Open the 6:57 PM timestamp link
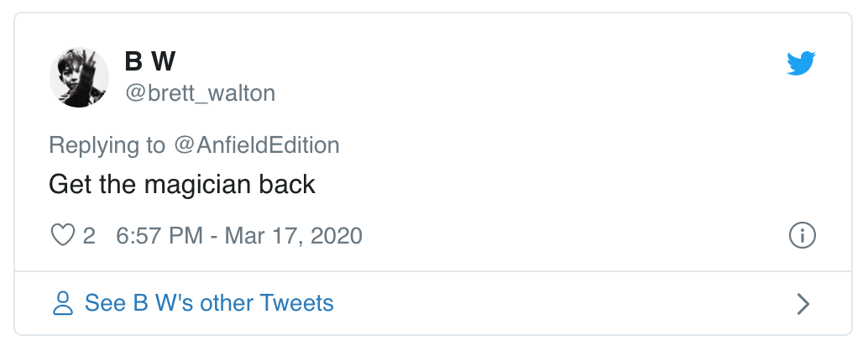This screenshot has height=346, width=868. 159,235
